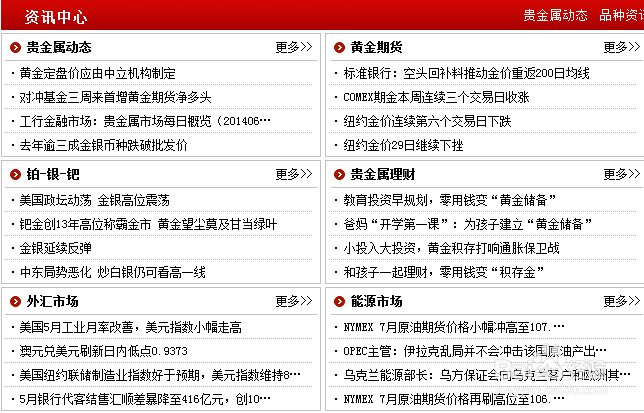The height and width of the screenshot is (413, 644).
Task: Open article 去年逾三成金银币种跌破批发价
Action: click(x=104, y=145)
